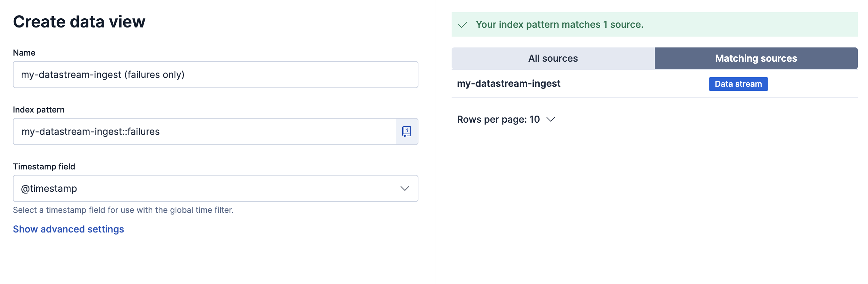868x284 pixels.
Task: Open index pattern documentation book icon
Action: click(x=407, y=131)
